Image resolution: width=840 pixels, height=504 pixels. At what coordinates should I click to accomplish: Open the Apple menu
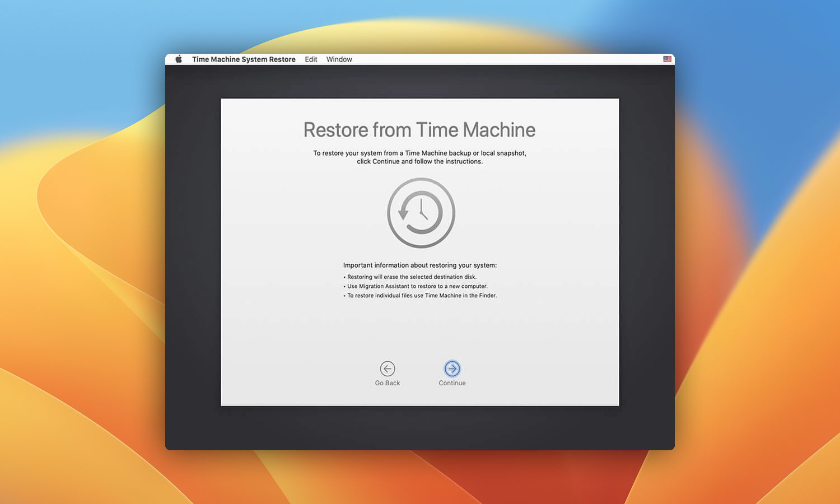179,59
